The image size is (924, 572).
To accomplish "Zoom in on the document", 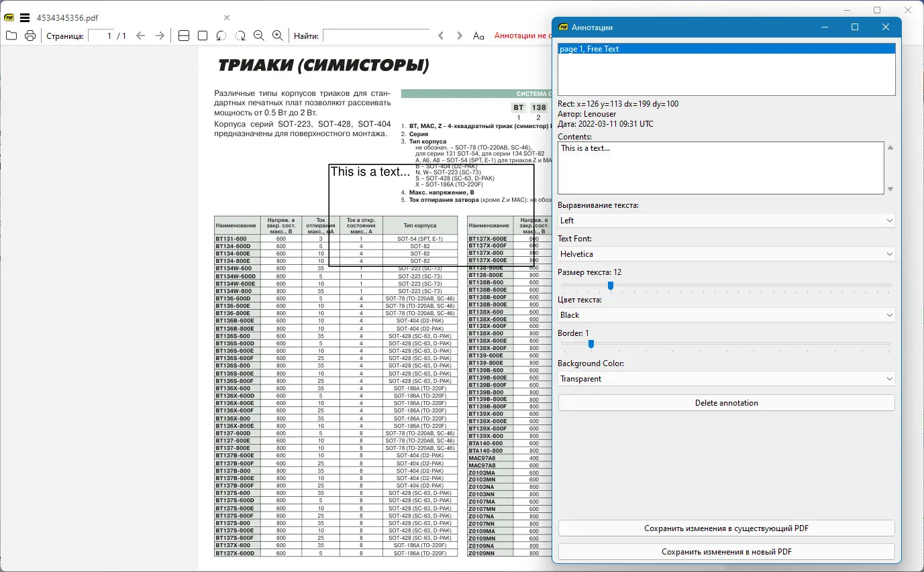I will (278, 36).
